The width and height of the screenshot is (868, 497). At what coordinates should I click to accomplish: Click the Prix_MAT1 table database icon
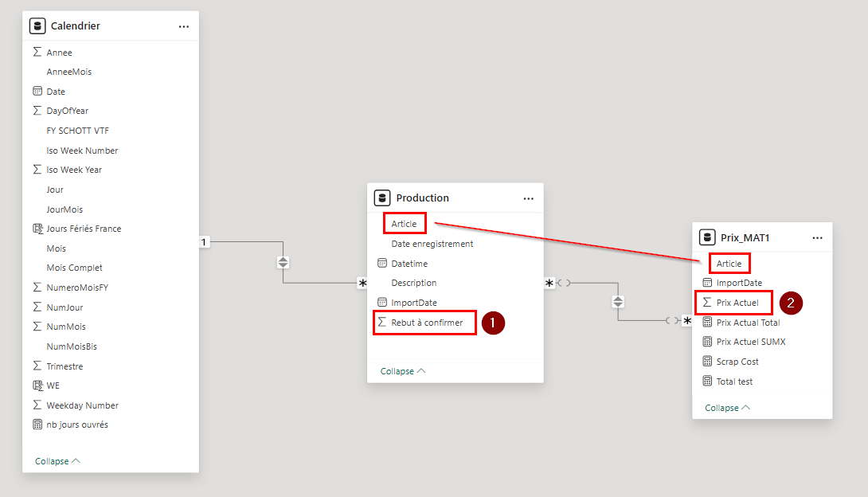click(x=707, y=237)
